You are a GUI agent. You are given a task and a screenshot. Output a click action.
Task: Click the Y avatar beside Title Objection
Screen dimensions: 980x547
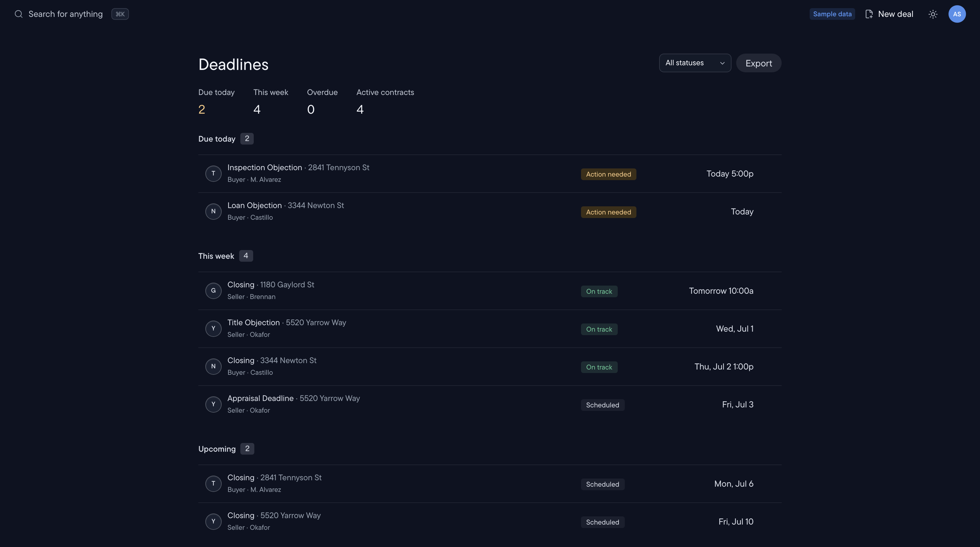(213, 328)
